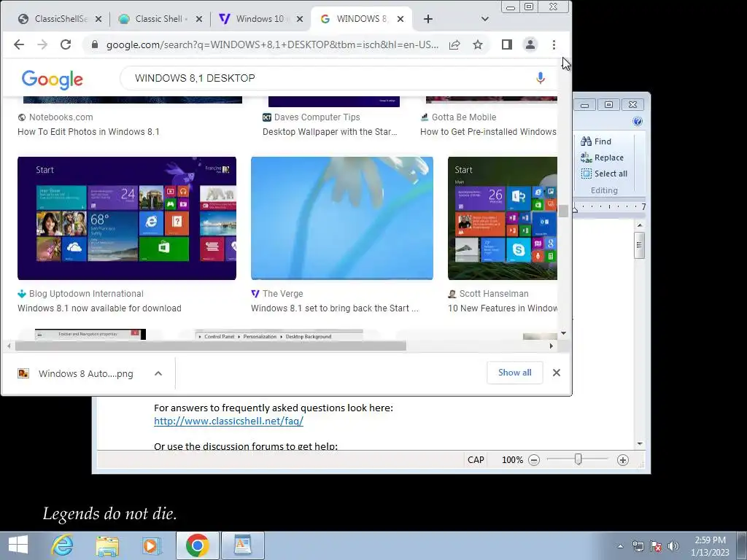Click the lock icon in address bar
The width and height of the screenshot is (747, 560).
[95, 44]
